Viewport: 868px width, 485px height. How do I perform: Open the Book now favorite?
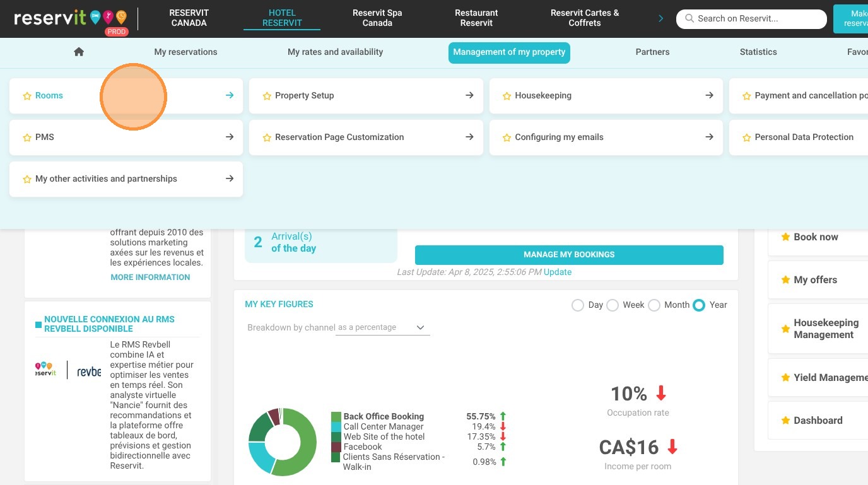[x=816, y=237]
